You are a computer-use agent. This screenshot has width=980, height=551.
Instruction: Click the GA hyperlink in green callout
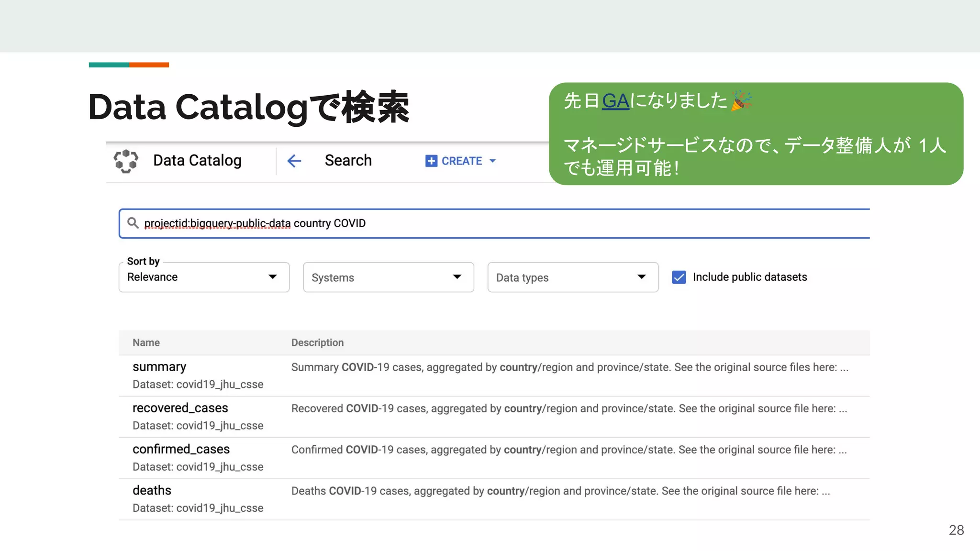click(x=615, y=101)
